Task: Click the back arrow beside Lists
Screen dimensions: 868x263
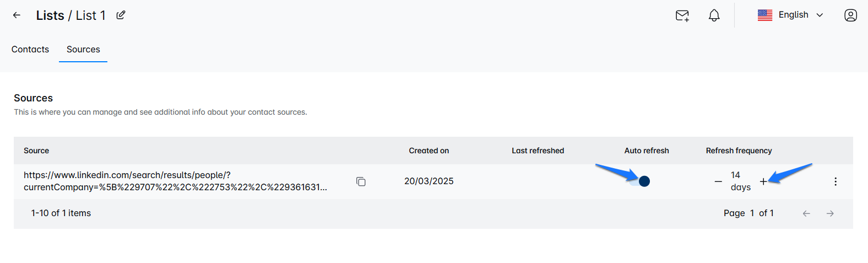Action: point(17,15)
